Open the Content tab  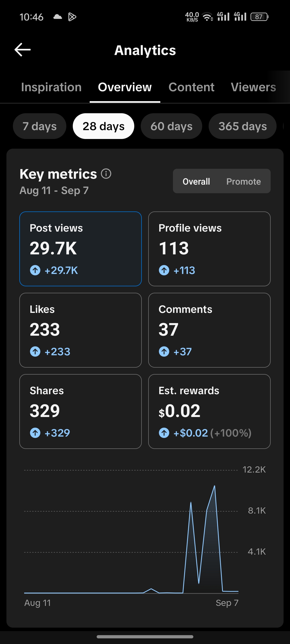pyautogui.click(x=191, y=87)
